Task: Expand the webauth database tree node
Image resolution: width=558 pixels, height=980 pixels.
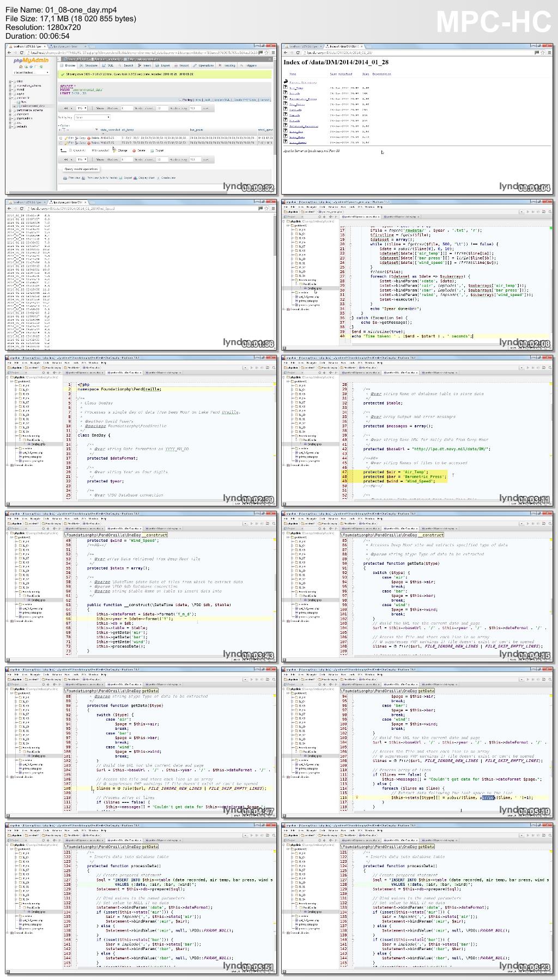Action: tap(10, 126)
